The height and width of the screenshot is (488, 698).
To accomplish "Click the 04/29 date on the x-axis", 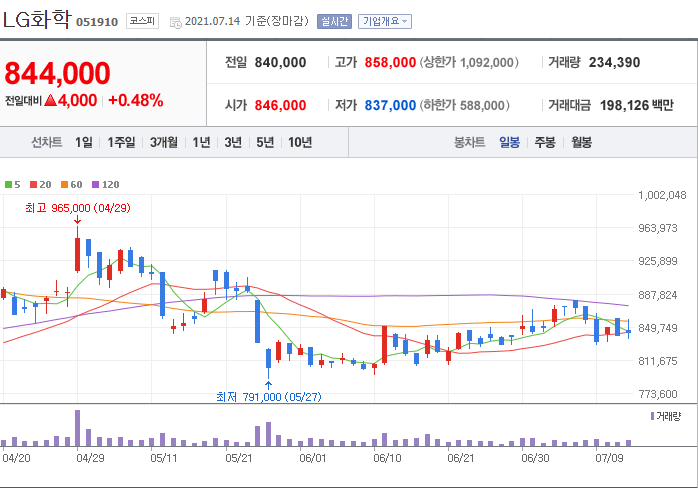I will pyautogui.click(x=90, y=458).
